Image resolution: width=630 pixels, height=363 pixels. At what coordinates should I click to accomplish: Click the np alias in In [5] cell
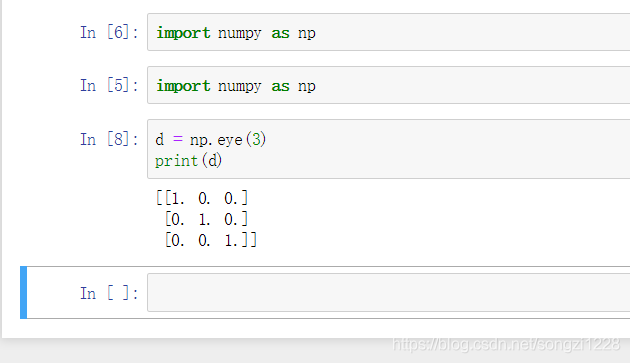[307, 86]
